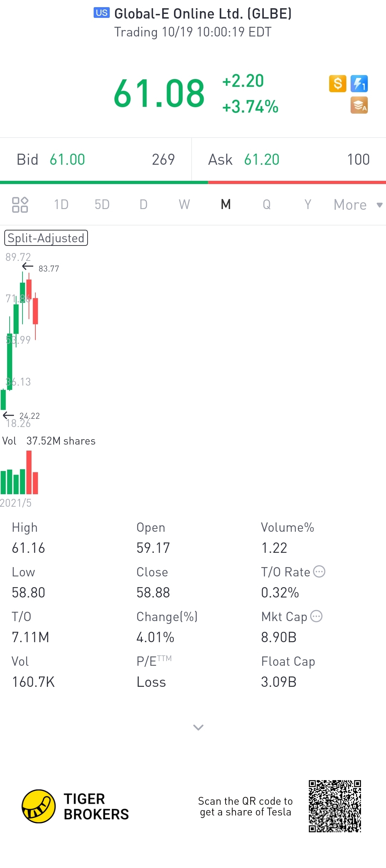Tap the Bid price 61.00
The width and height of the screenshot is (386, 868).
tap(67, 160)
